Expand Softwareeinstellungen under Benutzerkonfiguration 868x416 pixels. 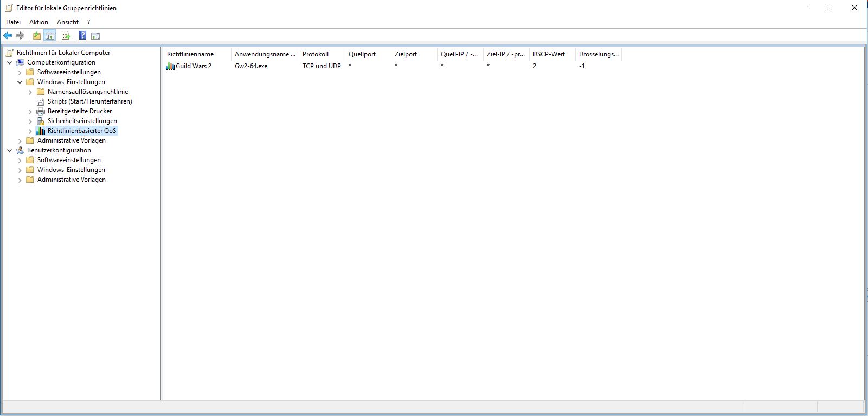tap(20, 161)
